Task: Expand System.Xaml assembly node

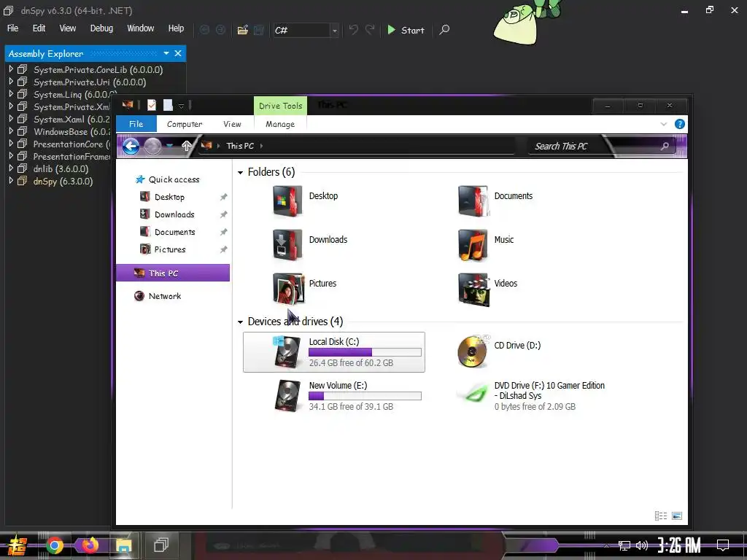Action: [x=11, y=119]
